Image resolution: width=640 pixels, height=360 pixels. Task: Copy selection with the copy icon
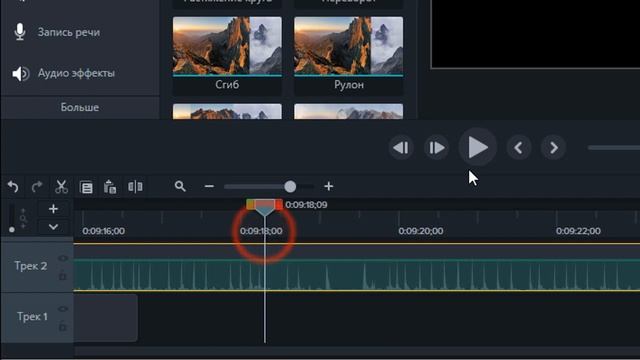pyautogui.click(x=86, y=187)
